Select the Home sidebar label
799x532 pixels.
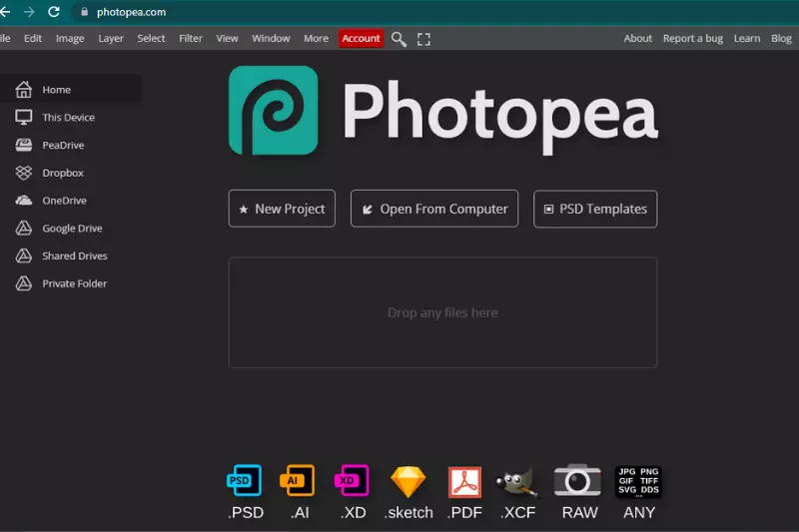point(57,90)
